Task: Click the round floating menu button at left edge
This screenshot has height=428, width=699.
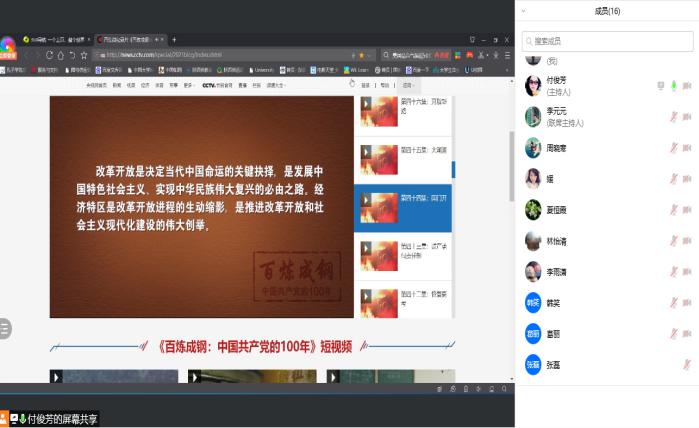Action: [x=5, y=328]
